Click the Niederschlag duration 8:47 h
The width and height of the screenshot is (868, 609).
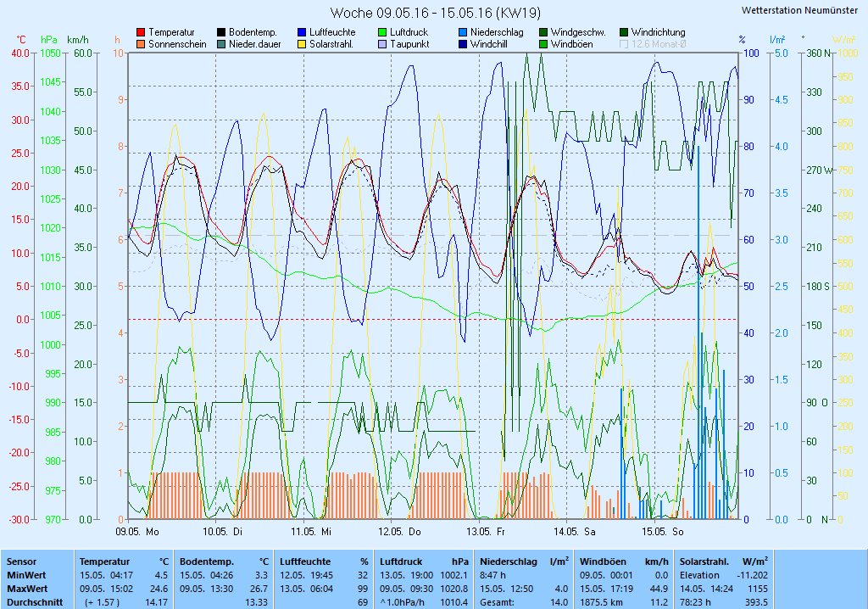click(492, 575)
